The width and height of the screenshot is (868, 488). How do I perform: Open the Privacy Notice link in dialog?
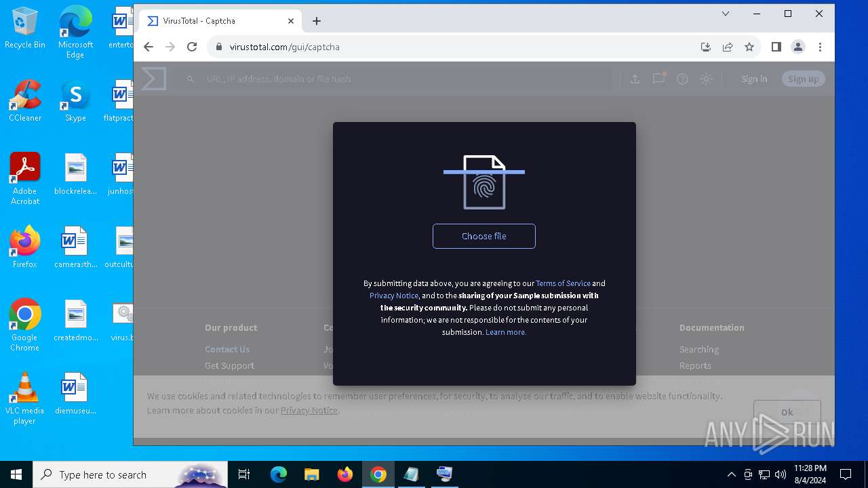click(x=394, y=296)
